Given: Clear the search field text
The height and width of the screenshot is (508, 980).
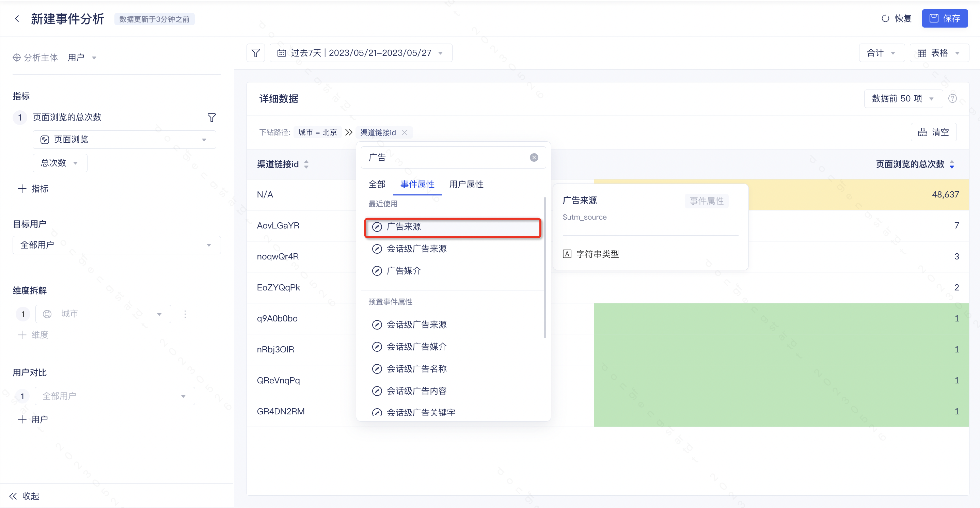Looking at the screenshot, I should click(534, 158).
